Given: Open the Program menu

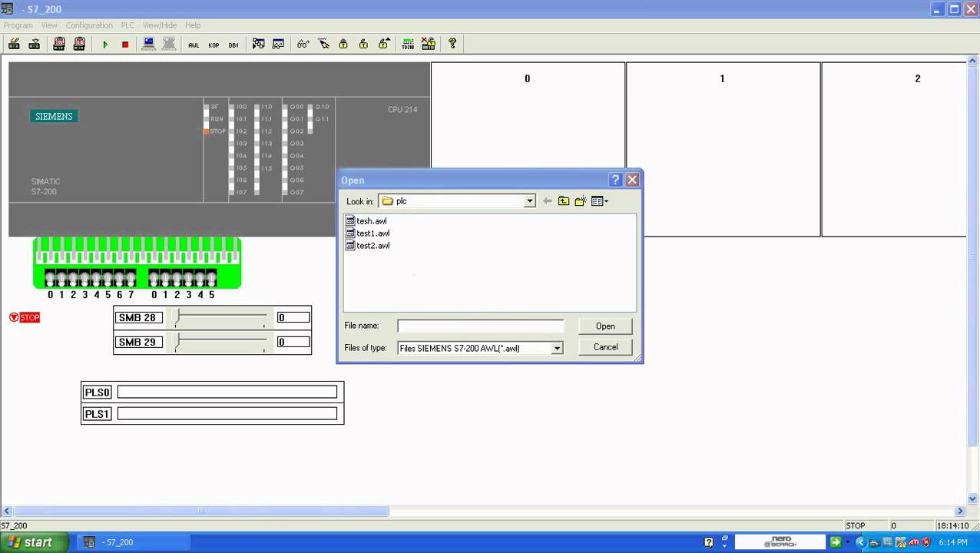Looking at the screenshot, I should (18, 25).
